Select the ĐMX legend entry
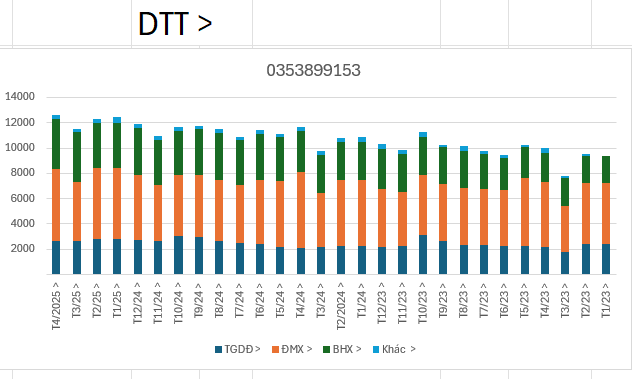The width and height of the screenshot is (632, 379). pyautogui.click(x=292, y=349)
